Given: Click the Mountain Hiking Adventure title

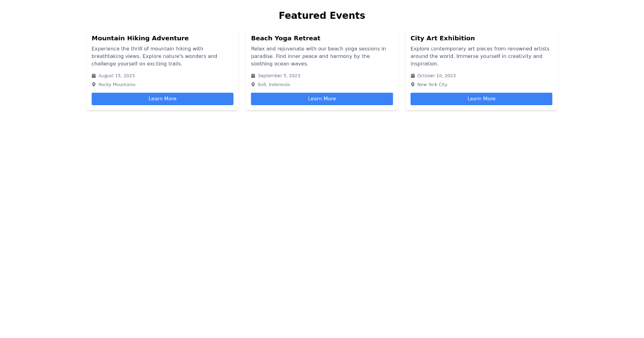Looking at the screenshot, I should 140,38.
